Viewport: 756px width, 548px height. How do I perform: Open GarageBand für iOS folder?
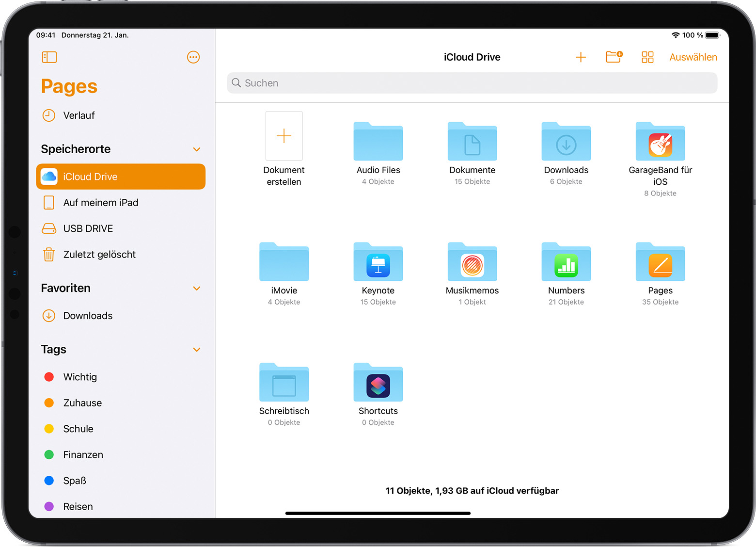point(661,159)
